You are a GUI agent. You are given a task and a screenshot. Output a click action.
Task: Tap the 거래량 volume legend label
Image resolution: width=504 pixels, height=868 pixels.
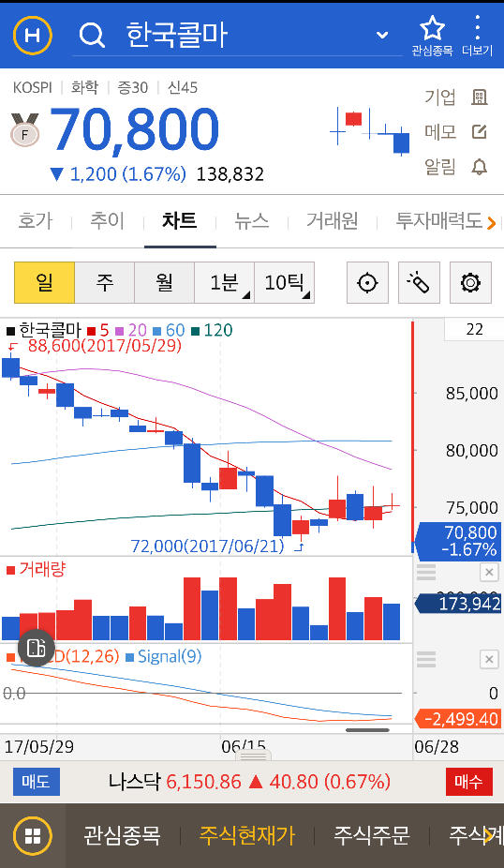tap(36, 569)
